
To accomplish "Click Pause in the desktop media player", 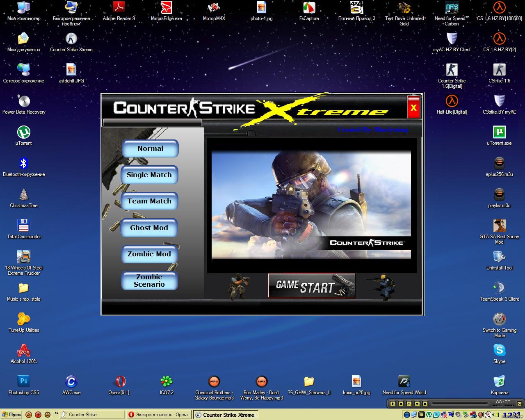I will tap(401, 404).
